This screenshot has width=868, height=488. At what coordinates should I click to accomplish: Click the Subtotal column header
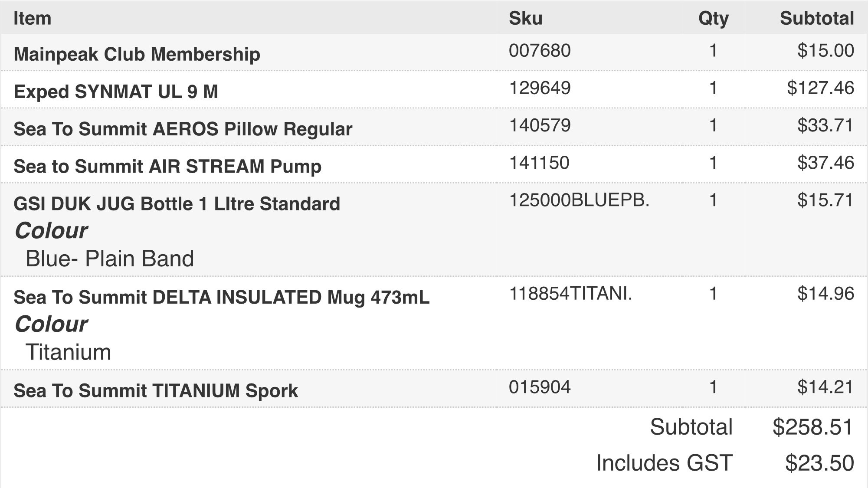click(817, 18)
